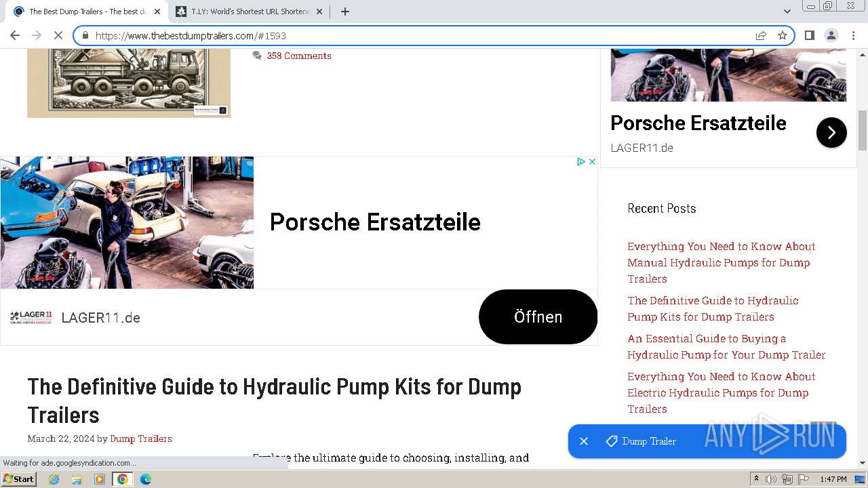Image resolution: width=868 pixels, height=488 pixels.
Task: Click the Öffnen ad button
Action: click(x=538, y=317)
